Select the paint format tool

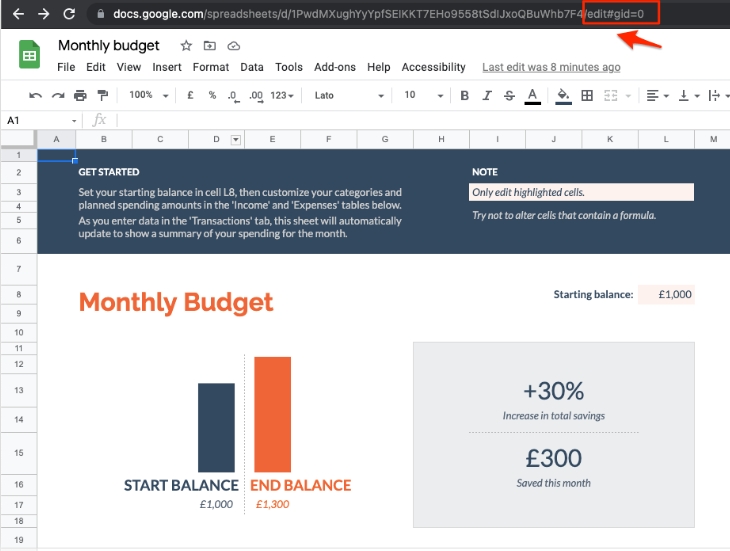coord(102,95)
